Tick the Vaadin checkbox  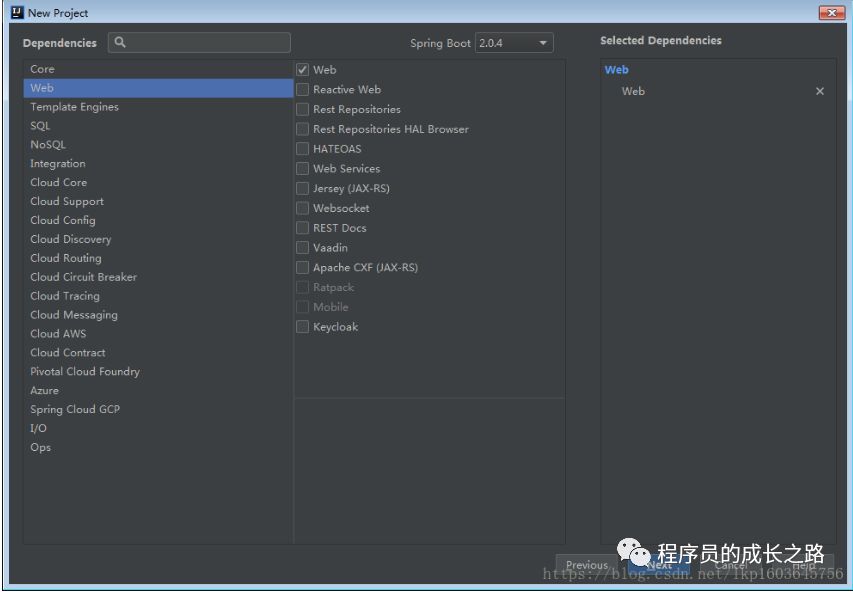[x=302, y=248]
